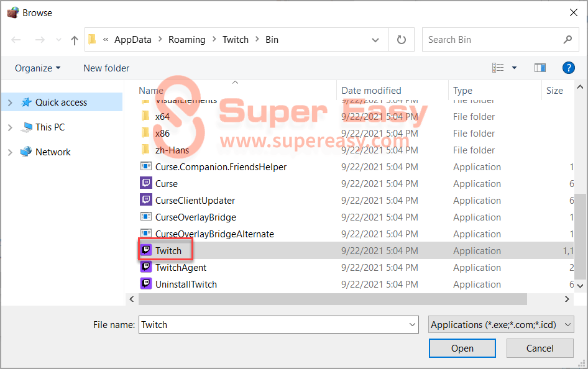Image resolution: width=588 pixels, height=369 pixels.
Task: Open the view options dropdown arrow
Action: click(x=514, y=68)
